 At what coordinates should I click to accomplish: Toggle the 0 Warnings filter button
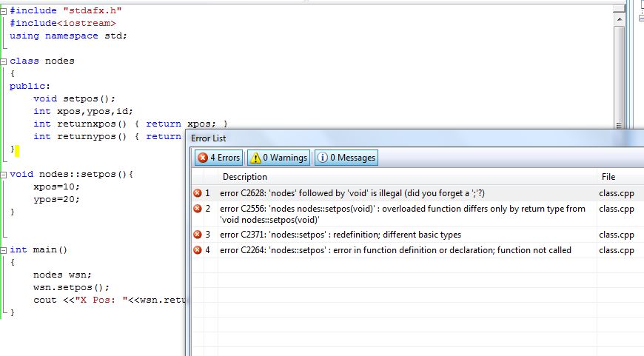click(x=278, y=158)
